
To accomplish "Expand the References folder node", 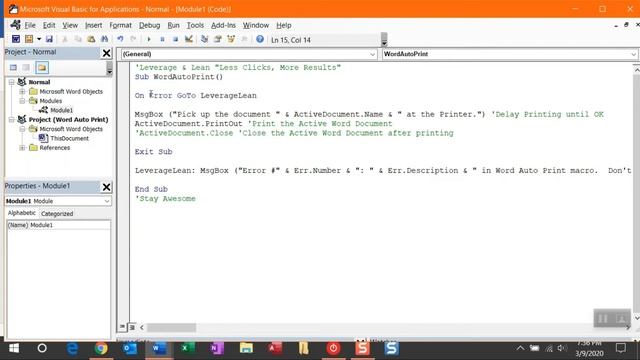I will coord(22,148).
